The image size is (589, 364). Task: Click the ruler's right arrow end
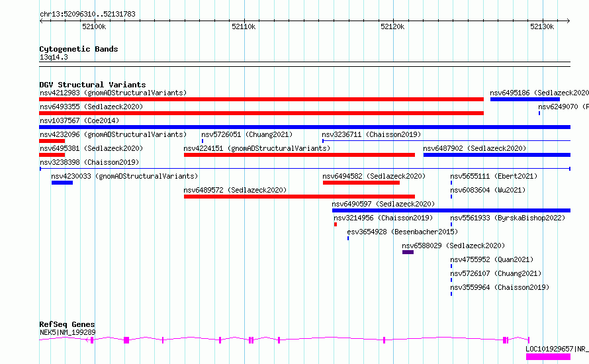pos(568,21)
